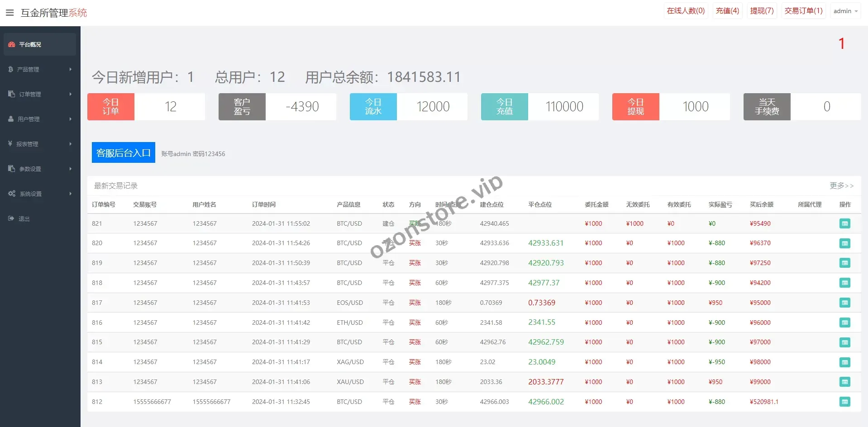Expand the 参数设置 sidebar submenu arrow
The width and height of the screenshot is (868, 427).
[70, 169]
